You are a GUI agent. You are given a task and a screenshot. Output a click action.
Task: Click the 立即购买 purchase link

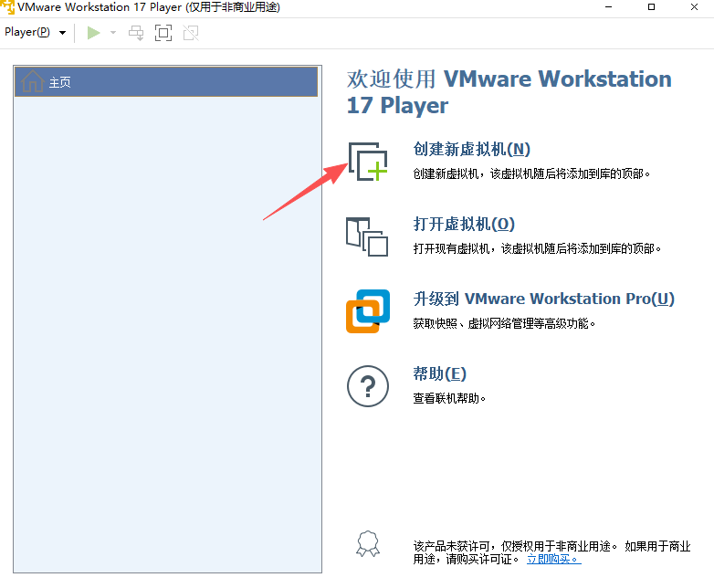553,559
